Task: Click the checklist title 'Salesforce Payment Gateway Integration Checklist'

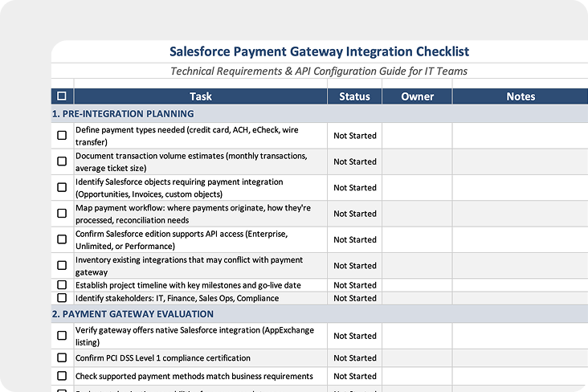Action: 319,51
